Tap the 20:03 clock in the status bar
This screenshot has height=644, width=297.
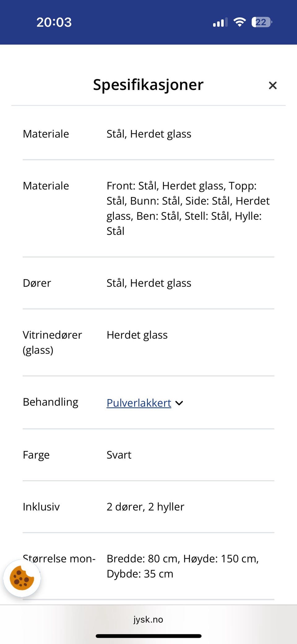click(x=54, y=22)
